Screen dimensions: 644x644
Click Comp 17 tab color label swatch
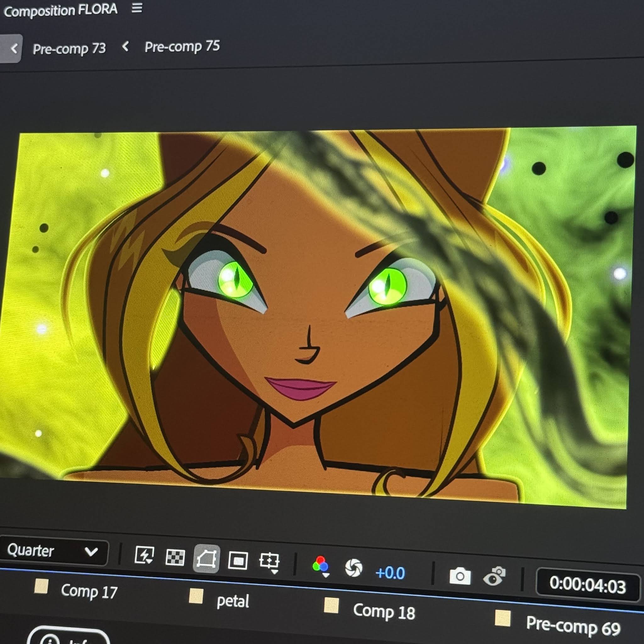tap(42, 587)
